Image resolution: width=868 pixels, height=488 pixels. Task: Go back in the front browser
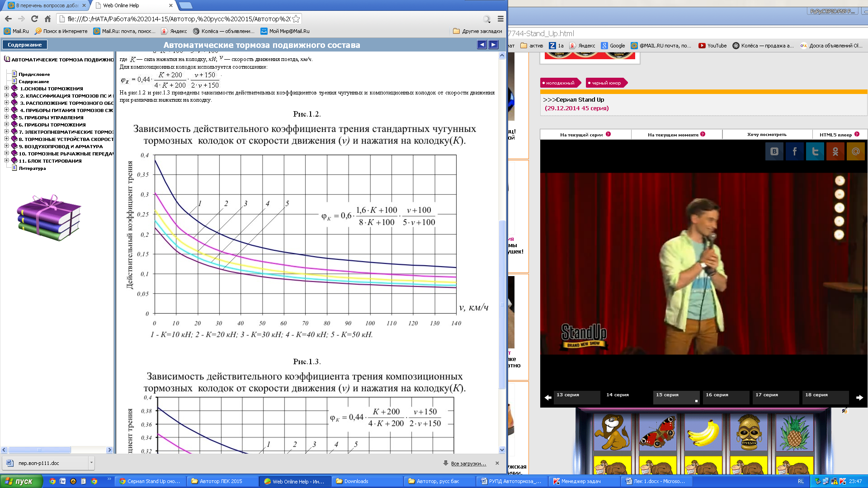(x=8, y=19)
